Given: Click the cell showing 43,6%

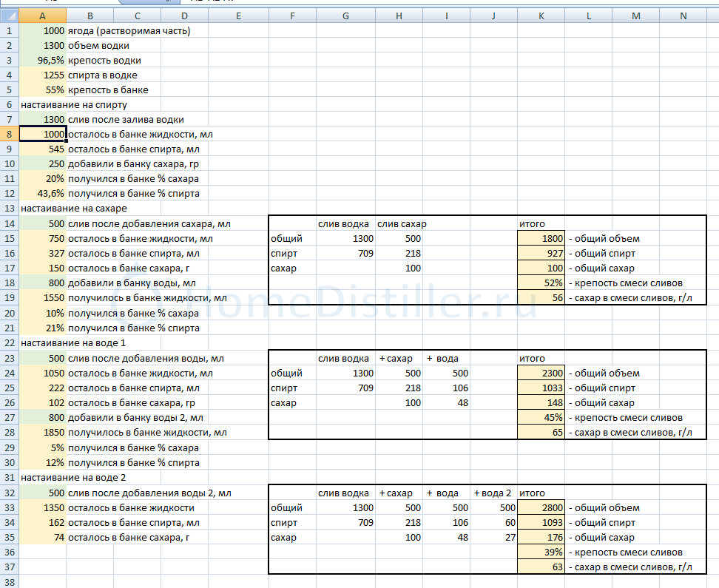Looking at the screenshot, I should pos(42,194).
